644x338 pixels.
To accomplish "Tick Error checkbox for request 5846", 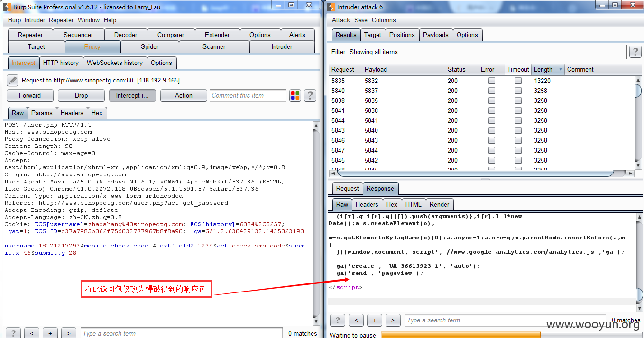I will click(492, 140).
